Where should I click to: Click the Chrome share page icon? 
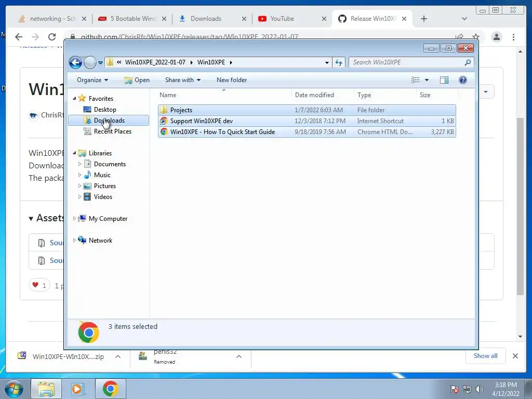click(x=459, y=37)
